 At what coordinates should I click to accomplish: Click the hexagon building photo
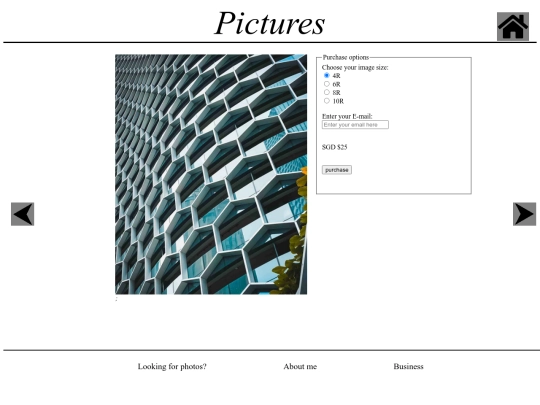pyautogui.click(x=211, y=174)
